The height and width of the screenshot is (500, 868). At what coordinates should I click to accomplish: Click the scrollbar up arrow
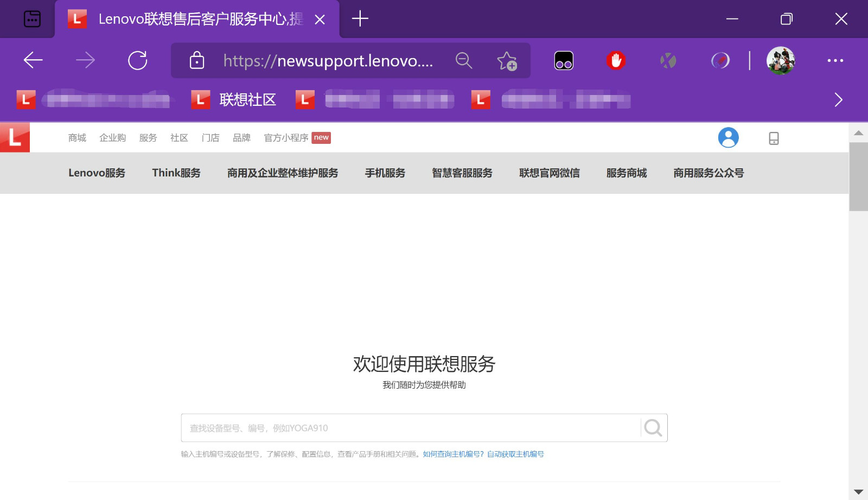[858, 133]
